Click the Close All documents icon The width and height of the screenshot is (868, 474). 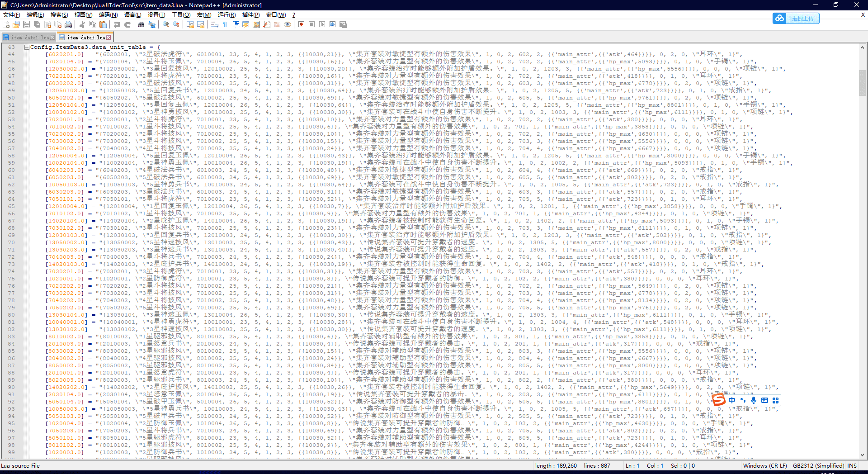pyautogui.click(x=58, y=24)
